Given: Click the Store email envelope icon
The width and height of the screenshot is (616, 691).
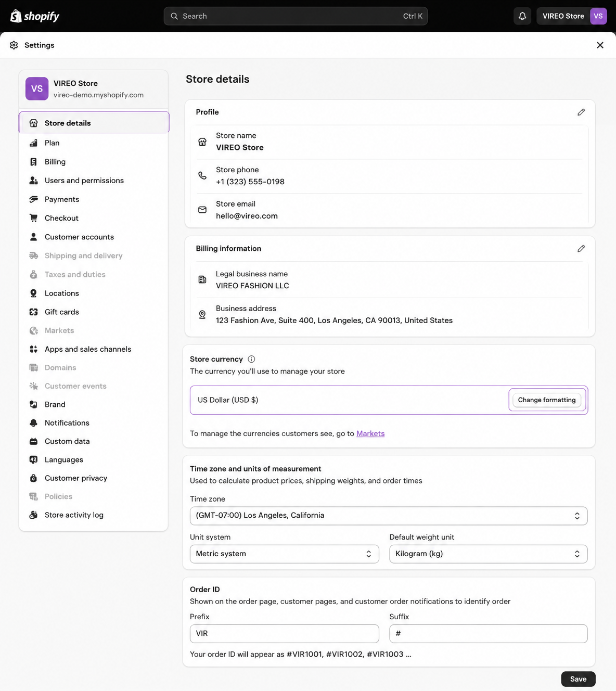Looking at the screenshot, I should (202, 210).
